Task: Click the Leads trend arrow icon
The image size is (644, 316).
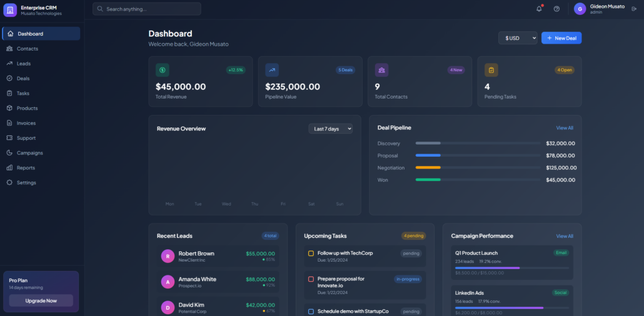Action: coord(9,64)
